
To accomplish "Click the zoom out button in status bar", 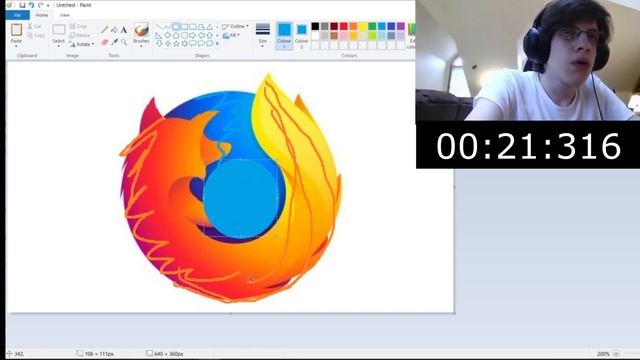I will [x=616, y=353].
